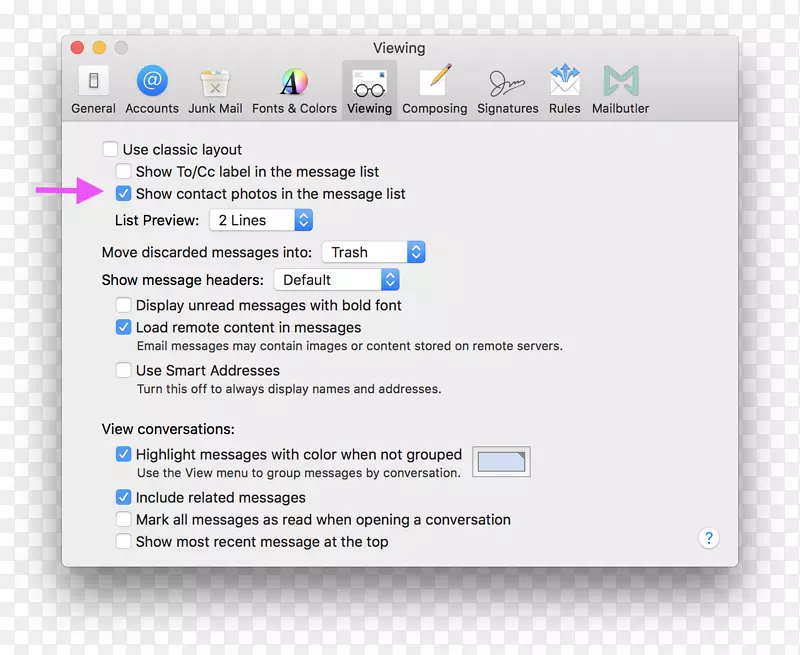Image resolution: width=800 pixels, height=655 pixels.
Task: Click the help question mark button
Action: pos(708,539)
